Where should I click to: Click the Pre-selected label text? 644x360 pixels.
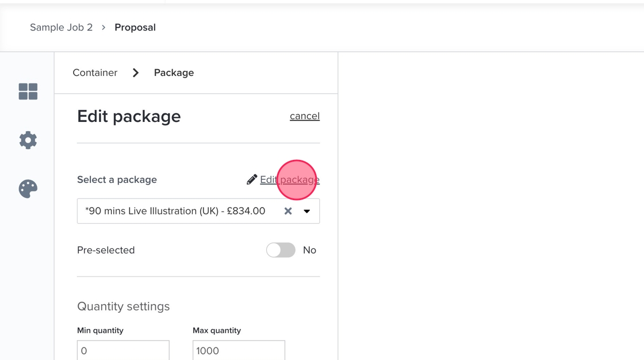(x=106, y=250)
